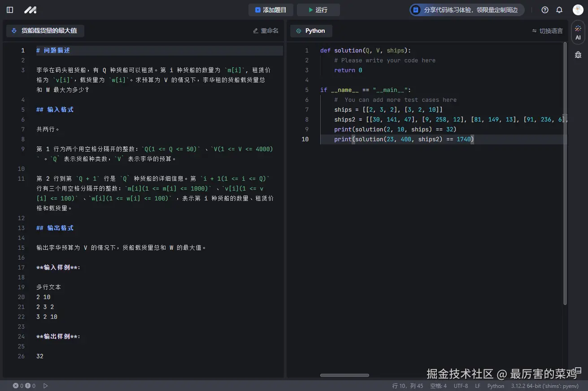
Task: Open the AI assistant panel
Action: pos(578,32)
